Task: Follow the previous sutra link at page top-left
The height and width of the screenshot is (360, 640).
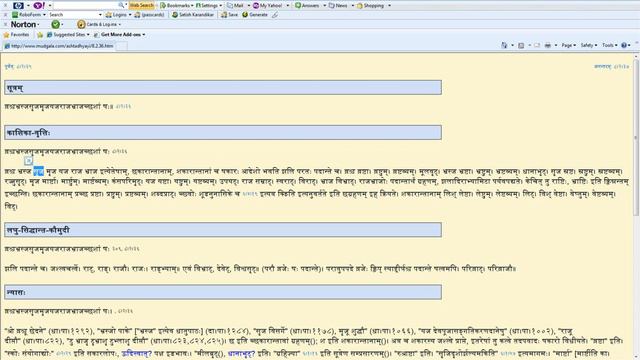Action: point(18,67)
